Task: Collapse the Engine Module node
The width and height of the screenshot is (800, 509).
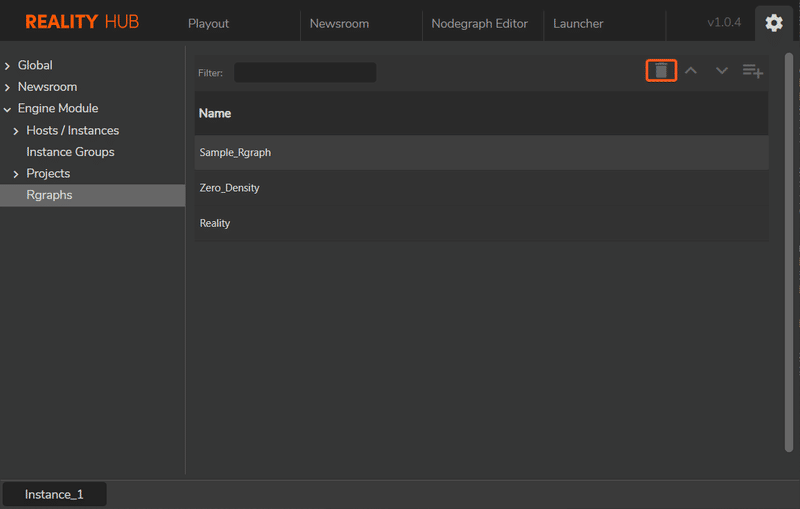Action: pos(7,109)
